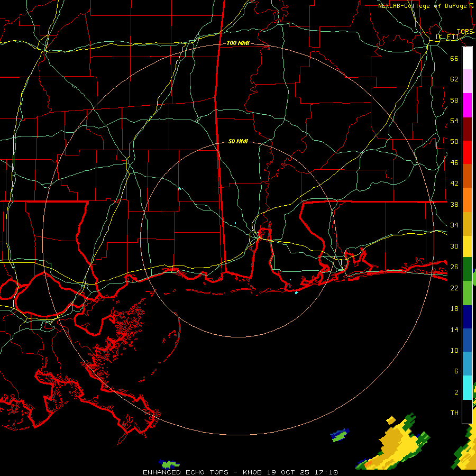This screenshot has width=476, height=476.
Task: Click the small green-blue echo beside the yellow cell
Action: click(340, 435)
